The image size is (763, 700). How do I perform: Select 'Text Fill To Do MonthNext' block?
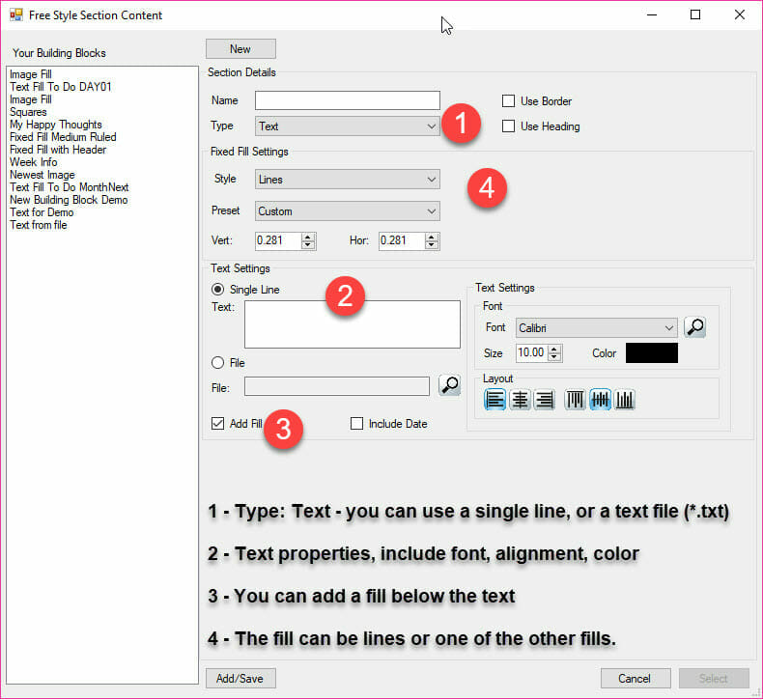pyautogui.click(x=70, y=187)
